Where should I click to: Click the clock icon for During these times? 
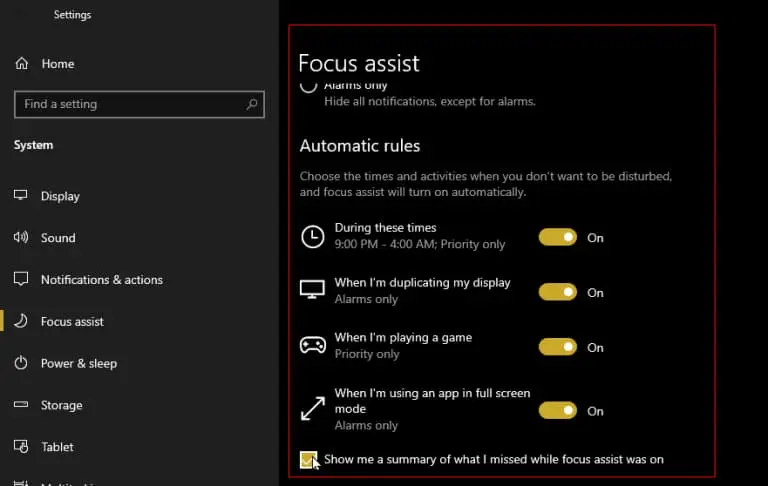point(312,237)
